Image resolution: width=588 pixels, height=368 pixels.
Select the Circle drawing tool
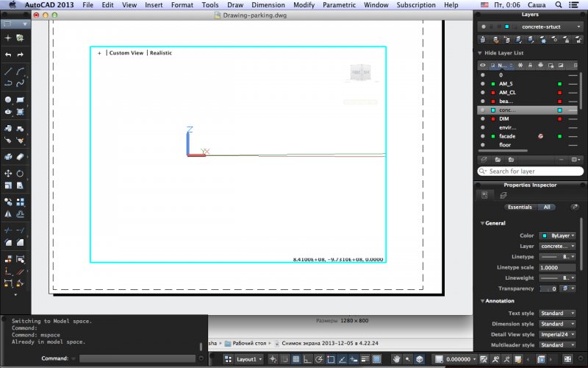(8, 99)
